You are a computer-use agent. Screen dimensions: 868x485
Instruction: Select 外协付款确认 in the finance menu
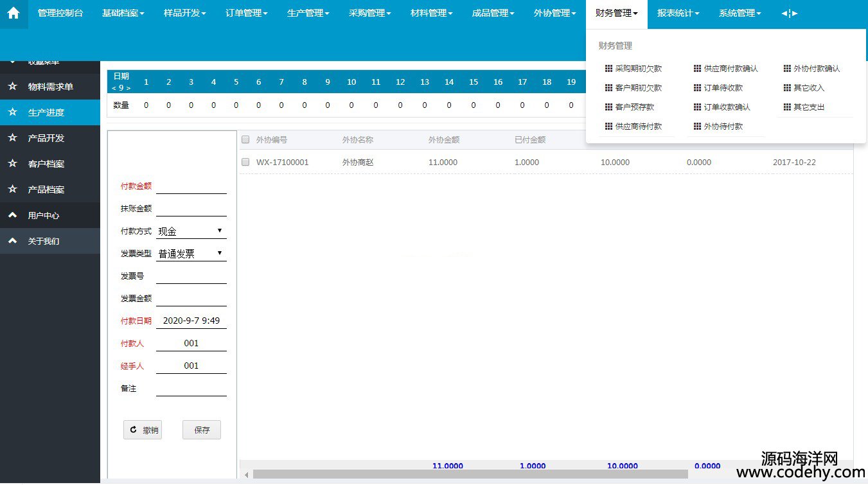[817, 69]
